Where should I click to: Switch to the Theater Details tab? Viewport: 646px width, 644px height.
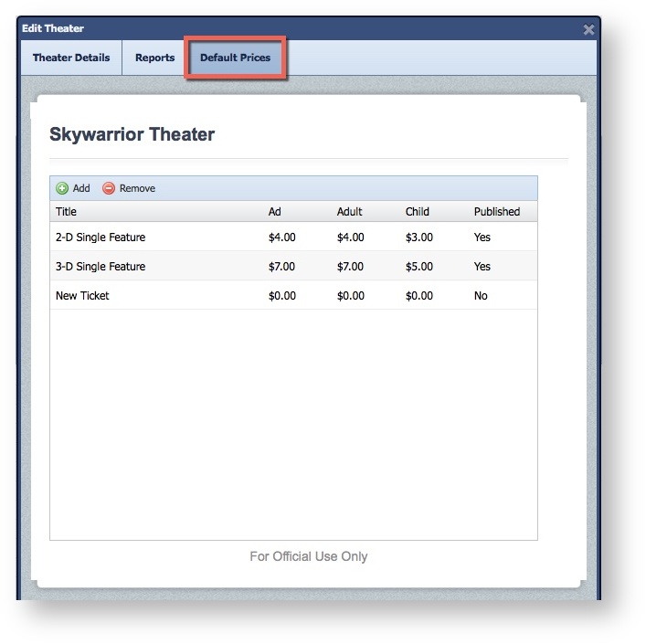click(71, 58)
